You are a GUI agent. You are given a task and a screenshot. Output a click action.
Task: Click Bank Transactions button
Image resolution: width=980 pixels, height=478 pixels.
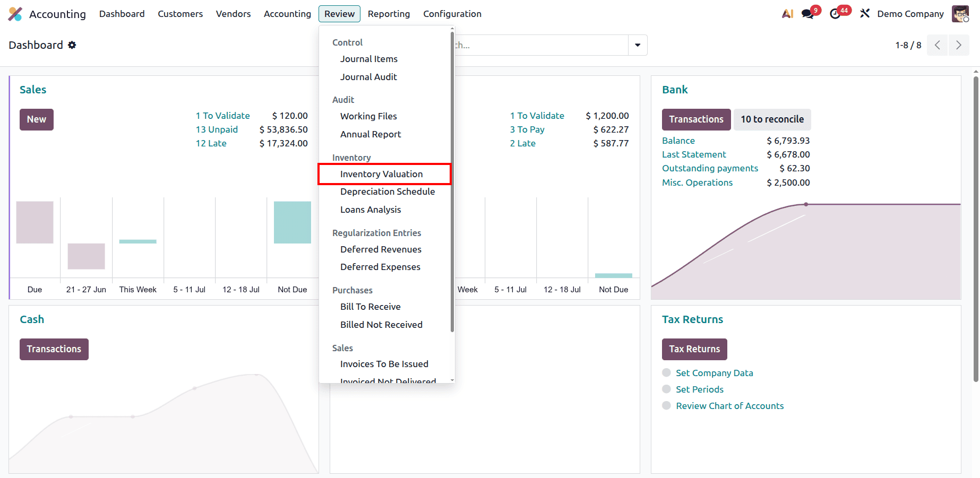[x=696, y=119]
